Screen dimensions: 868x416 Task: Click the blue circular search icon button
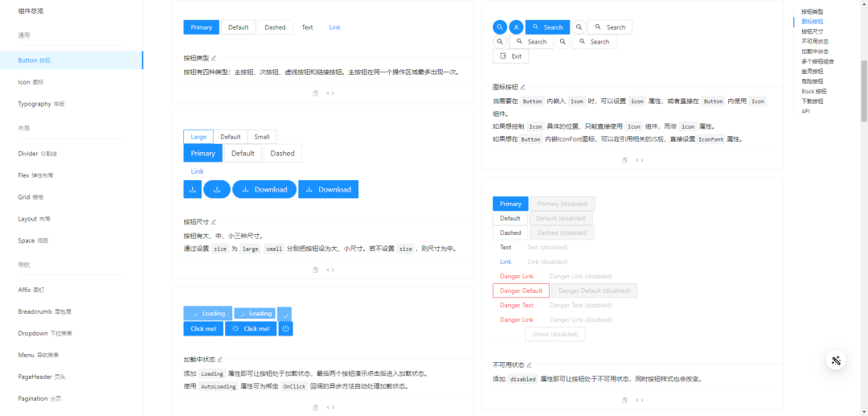(x=500, y=27)
